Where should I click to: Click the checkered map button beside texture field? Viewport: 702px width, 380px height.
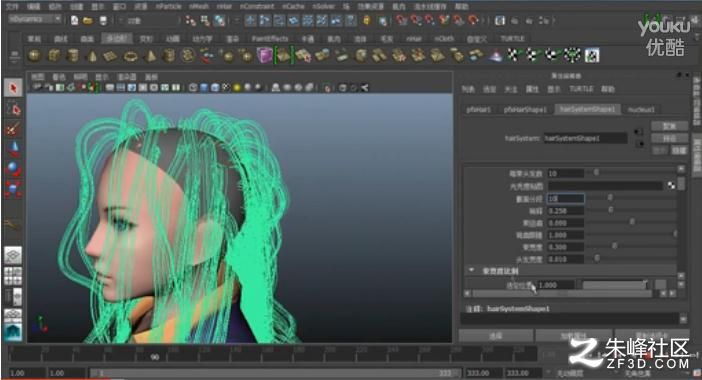tap(671, 185)
